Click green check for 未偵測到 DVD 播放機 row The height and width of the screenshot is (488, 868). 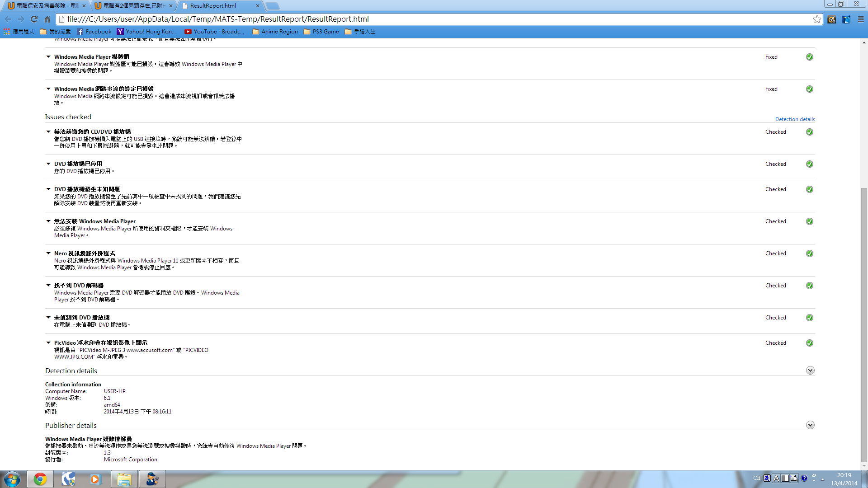[810, 318]
